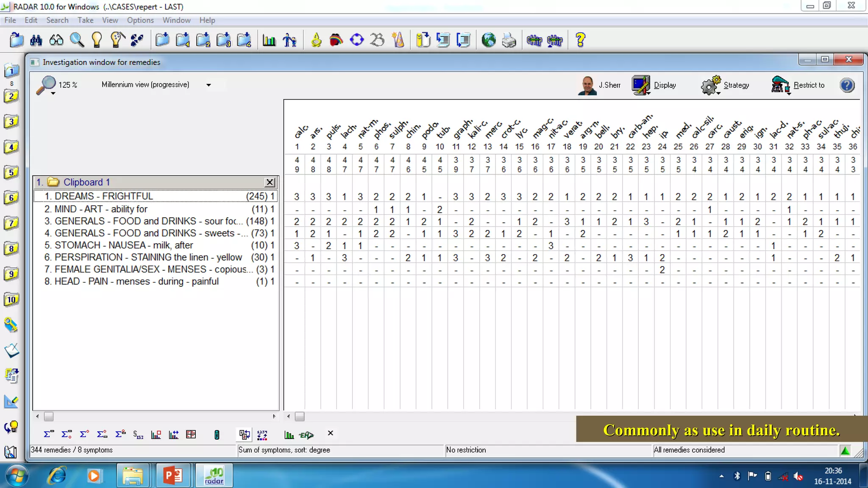Click the horizontal scrollbar thumb under remedy grid
This screenshot has height=488, width=868.
tap(300, 416)
